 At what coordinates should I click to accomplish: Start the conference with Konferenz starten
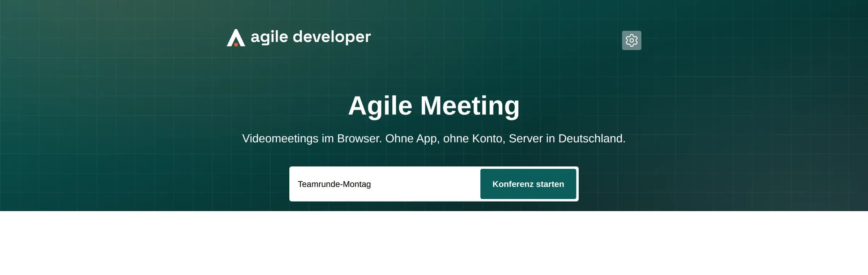528,184
